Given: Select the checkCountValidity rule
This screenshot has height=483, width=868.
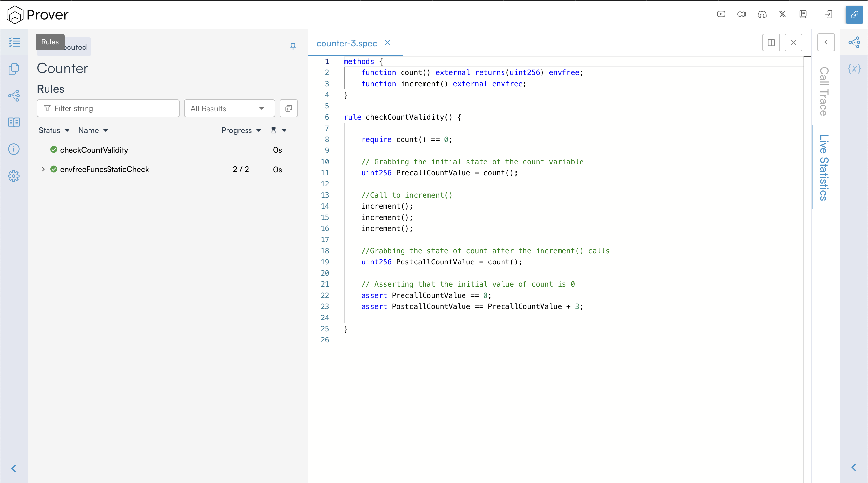Looking at the screenshot, I should (x=94, y=150).
